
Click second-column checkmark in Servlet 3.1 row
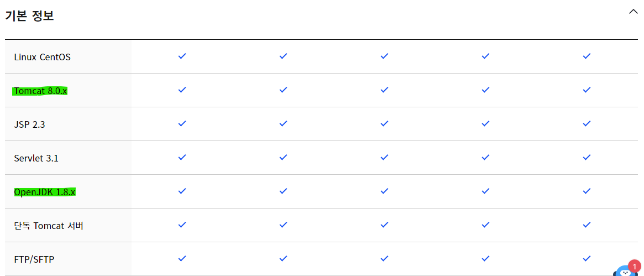coord(283,158)
